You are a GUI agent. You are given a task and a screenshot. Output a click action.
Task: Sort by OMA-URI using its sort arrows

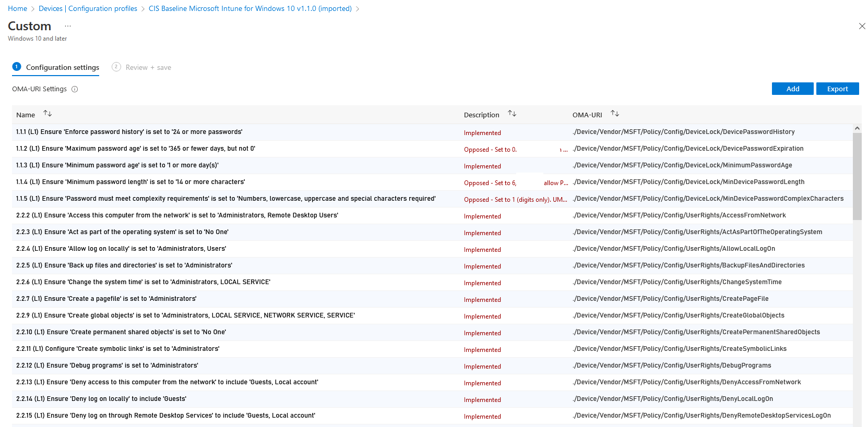(x=615, y=114)
